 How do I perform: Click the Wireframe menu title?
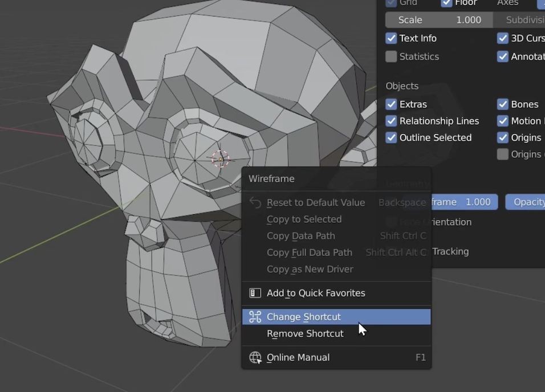[x=271, y=179]
